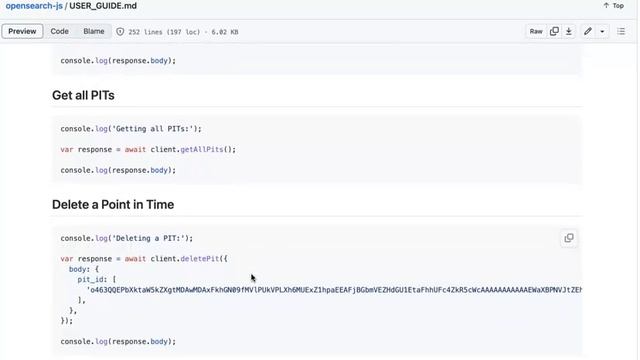Viewport: 640px width, 360px height.
Task: Click the 'Getting all PITs:' log line
Action: click(131, 129)
